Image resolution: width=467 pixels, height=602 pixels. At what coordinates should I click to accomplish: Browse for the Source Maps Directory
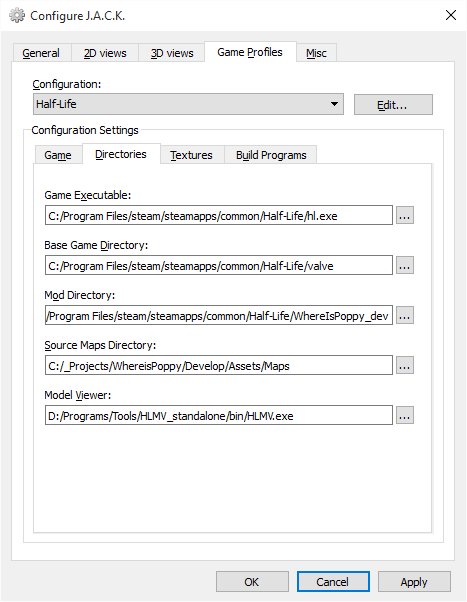(405, 365)
